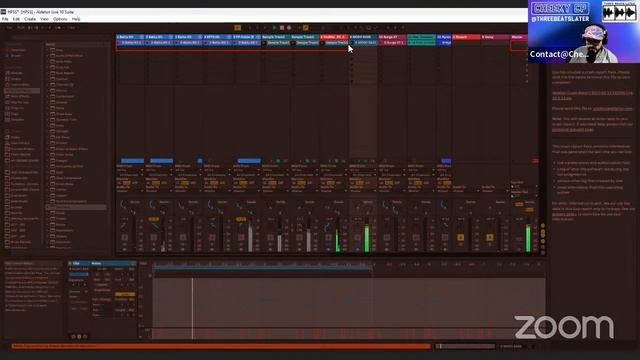Screen dimensions: 640x360
Task: Click the Multiband Dynamics entry in the browser
Action: [71, 202]
